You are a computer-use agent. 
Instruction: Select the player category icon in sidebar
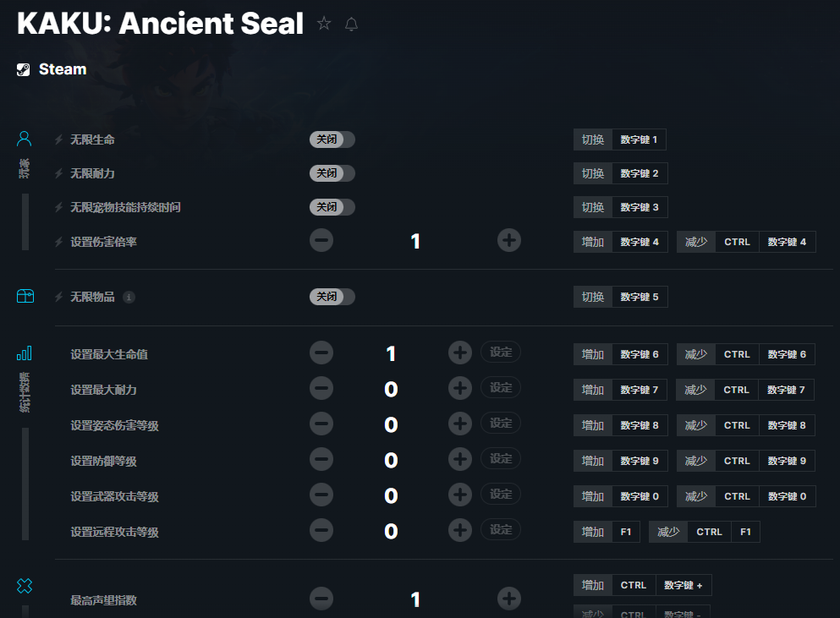[24, 139]
